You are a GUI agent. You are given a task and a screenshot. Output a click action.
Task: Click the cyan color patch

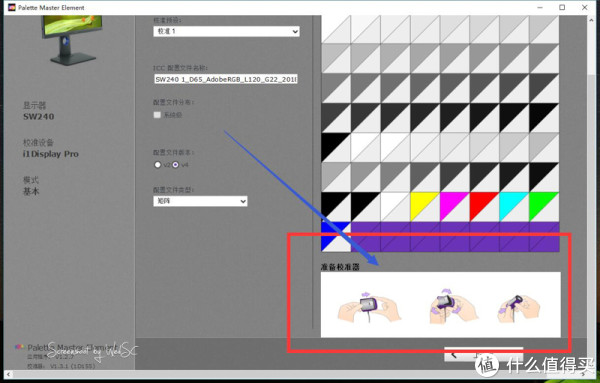click(514, 207)
